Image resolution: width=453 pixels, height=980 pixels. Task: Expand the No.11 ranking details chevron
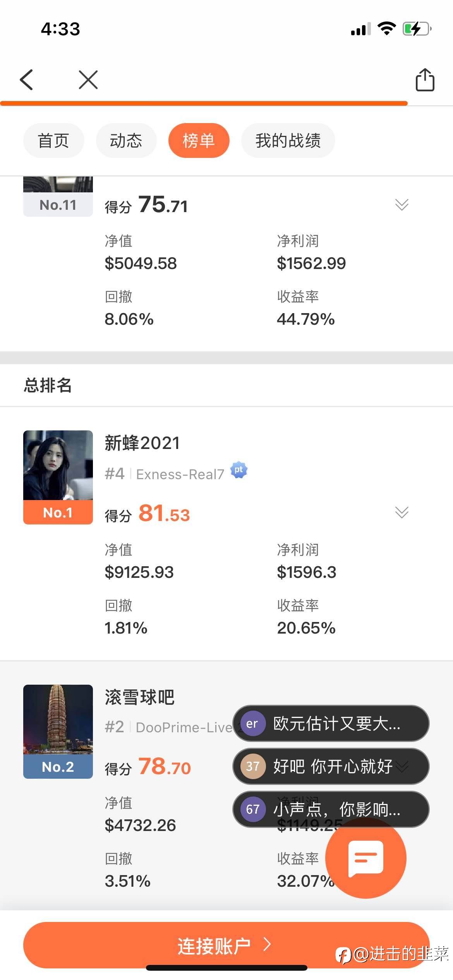402,204
